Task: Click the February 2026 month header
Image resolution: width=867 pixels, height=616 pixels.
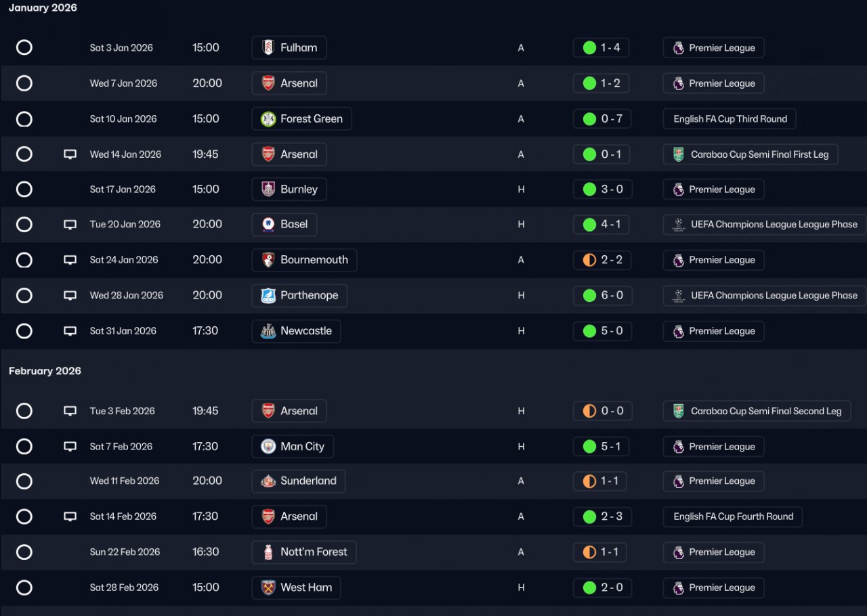Action: tap(45, 371)
